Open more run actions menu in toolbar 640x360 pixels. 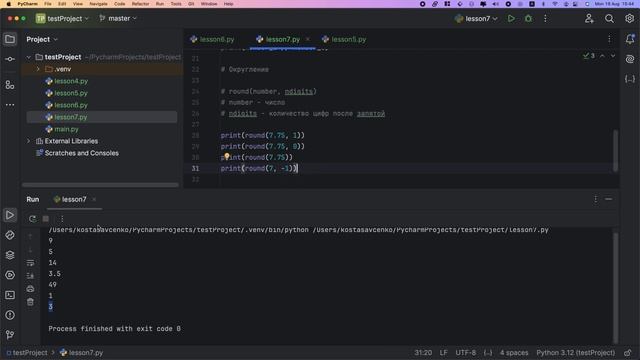tap(545, 19)
